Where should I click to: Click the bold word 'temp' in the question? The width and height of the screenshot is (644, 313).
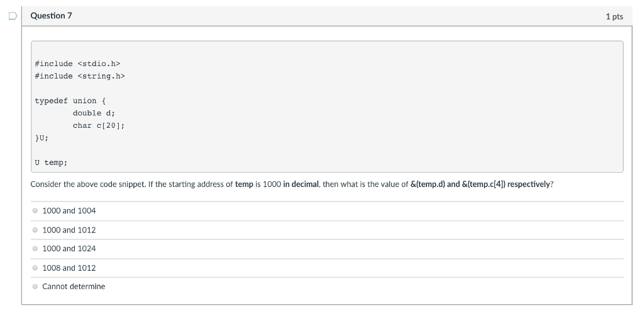click(244, 185)
